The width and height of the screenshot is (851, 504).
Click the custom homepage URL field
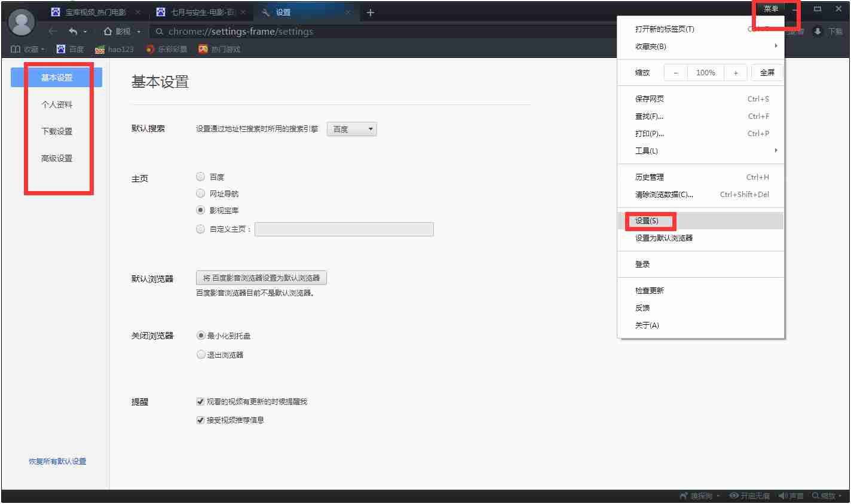click(x=344, y=229)
